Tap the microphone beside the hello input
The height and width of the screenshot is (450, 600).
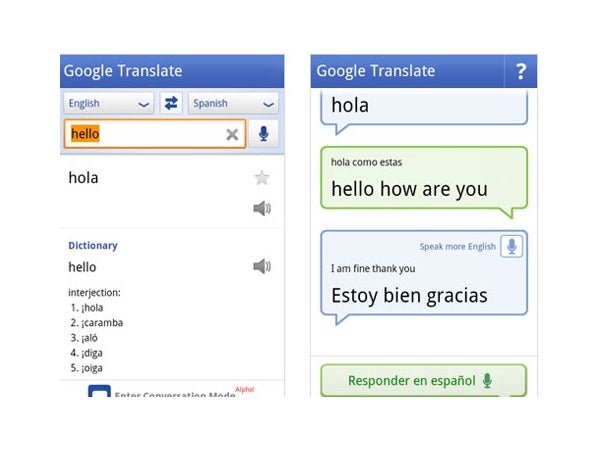[263, 134]
